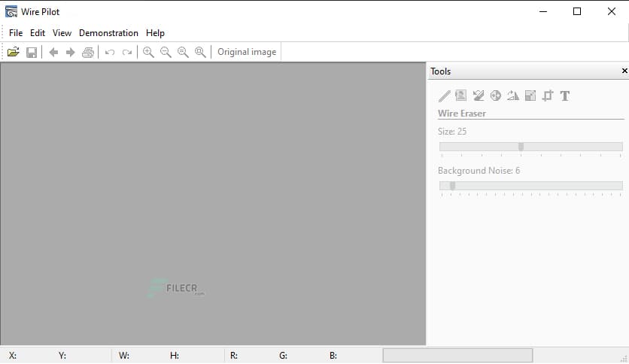The width and height of the screenshot is (629, 364).
Task: Click the status bar progress field
Action: click(x=457, y=356)
